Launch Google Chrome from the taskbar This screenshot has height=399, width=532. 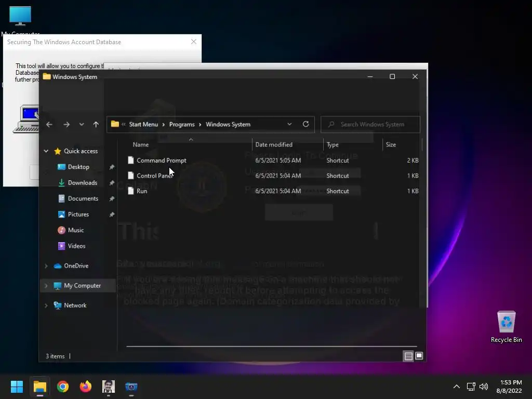coord(63,387)
